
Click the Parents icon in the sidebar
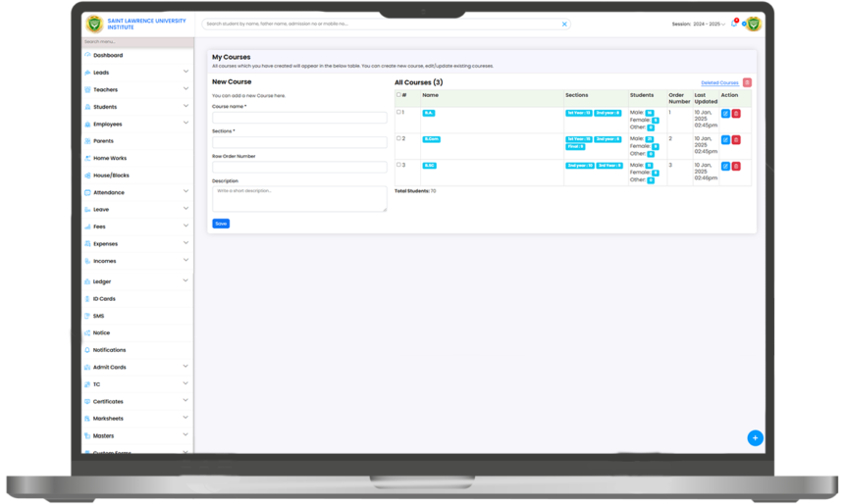87,141
